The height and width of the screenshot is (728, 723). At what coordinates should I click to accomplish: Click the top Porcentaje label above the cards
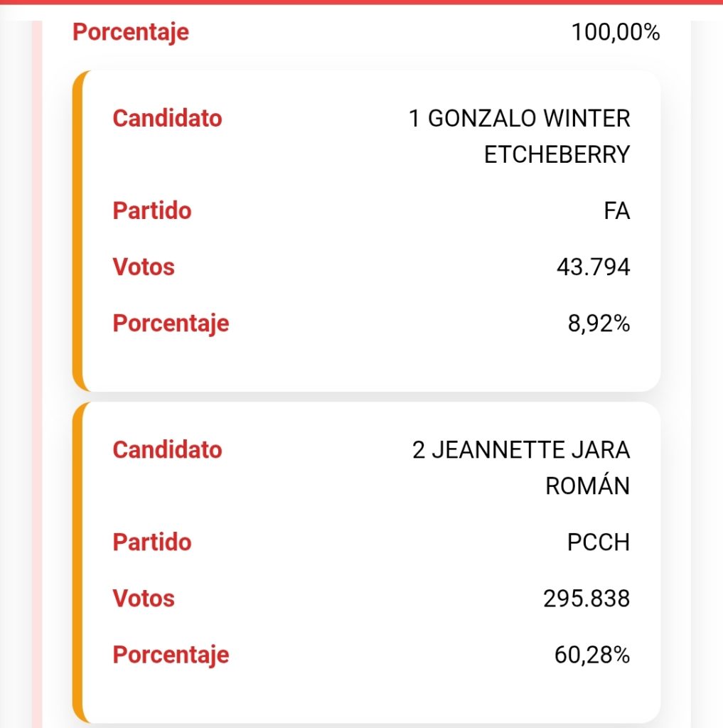131,32
